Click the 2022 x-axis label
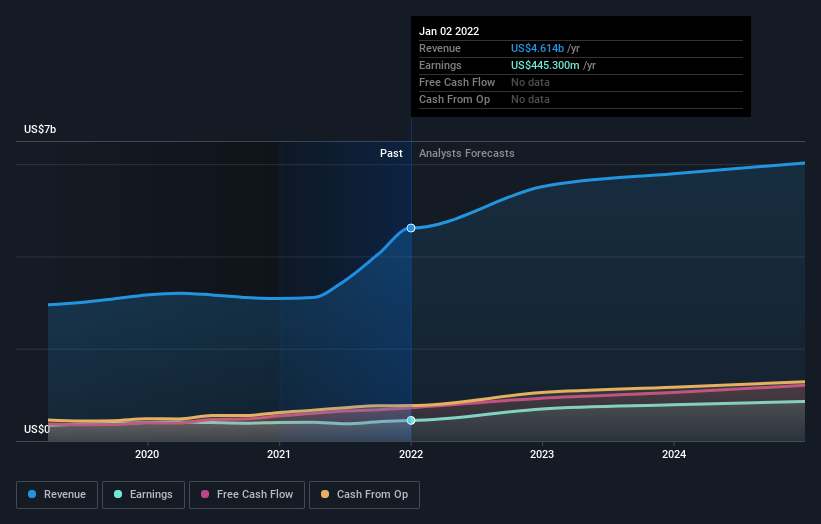Viewport: 821px width, 524px height. click(411, 454)
